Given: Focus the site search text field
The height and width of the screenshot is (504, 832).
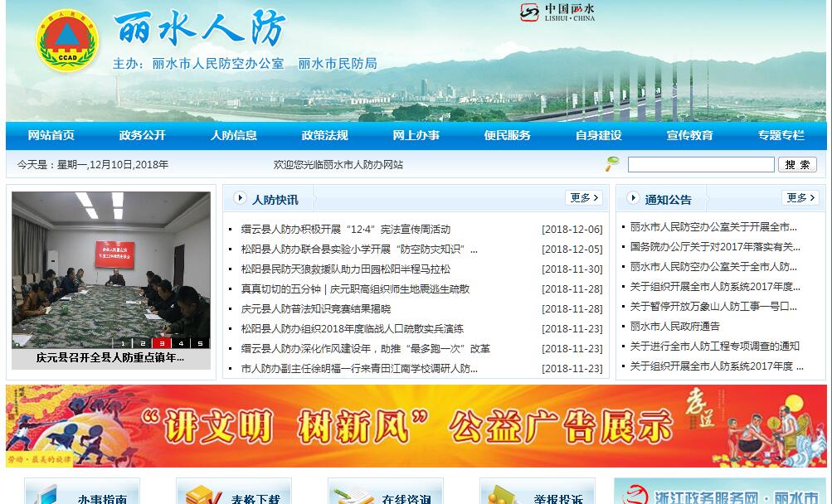Looking at the screenshot, I should 701,164.
